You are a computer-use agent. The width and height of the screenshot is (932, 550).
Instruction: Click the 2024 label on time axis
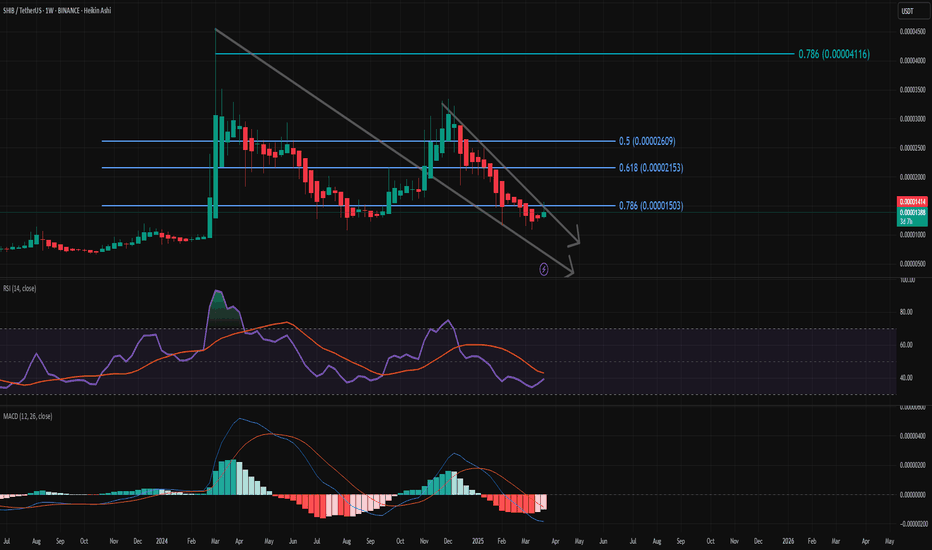(x=162, y=542)
